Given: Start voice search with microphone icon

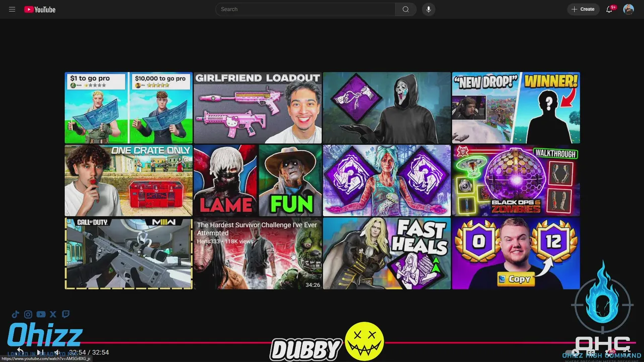Looking at the screenshot, I should point(429,9).
